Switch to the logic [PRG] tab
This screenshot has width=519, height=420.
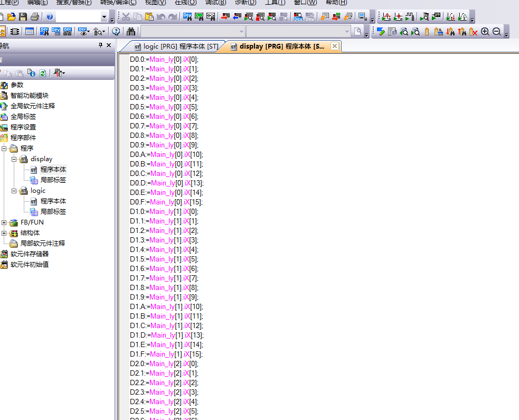pyautogui.click(x=176, y=46)
